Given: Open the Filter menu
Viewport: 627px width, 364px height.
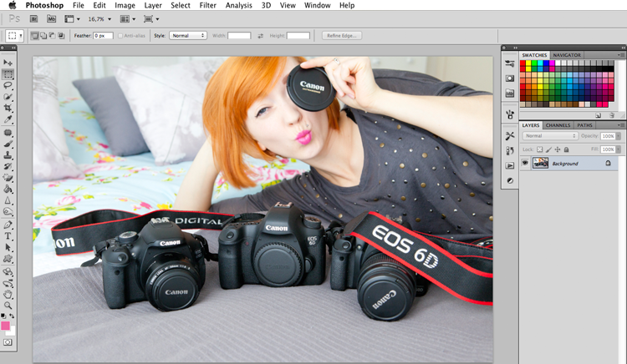Looking at the screenshot, I should [207, 5].
